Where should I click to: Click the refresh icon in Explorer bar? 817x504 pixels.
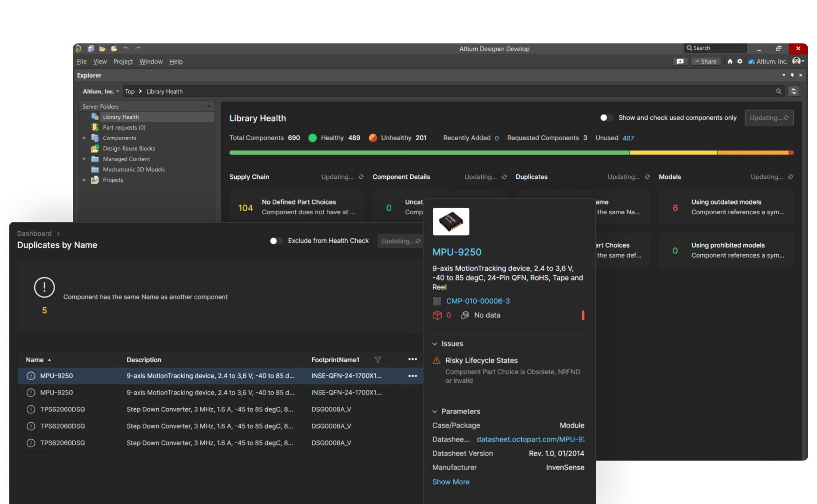793,91
